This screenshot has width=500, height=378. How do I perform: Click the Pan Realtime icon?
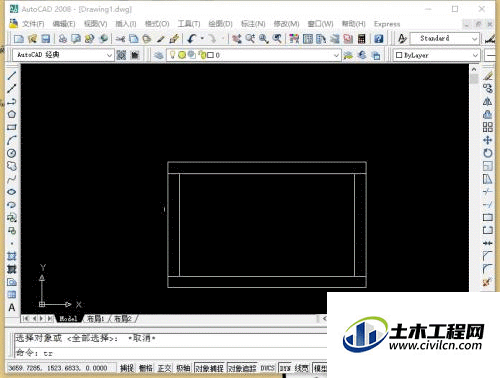point(237,39)
